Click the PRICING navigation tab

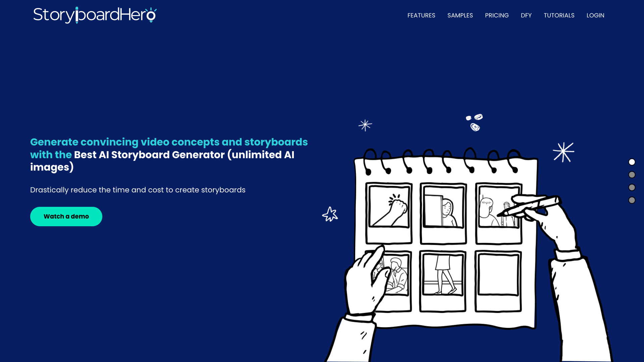tap(497, 15)
